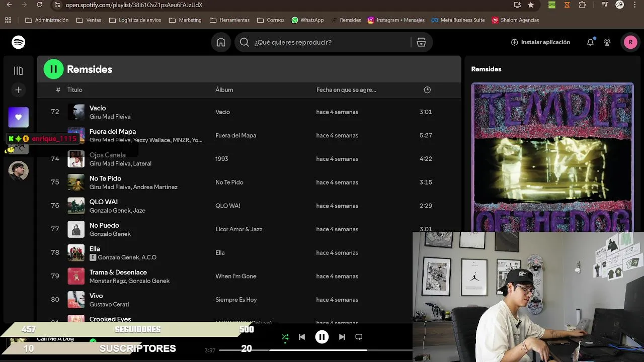This screenshot has width=644, height=362.
Task: Toggle repeat mode
Action: (359, 337)
